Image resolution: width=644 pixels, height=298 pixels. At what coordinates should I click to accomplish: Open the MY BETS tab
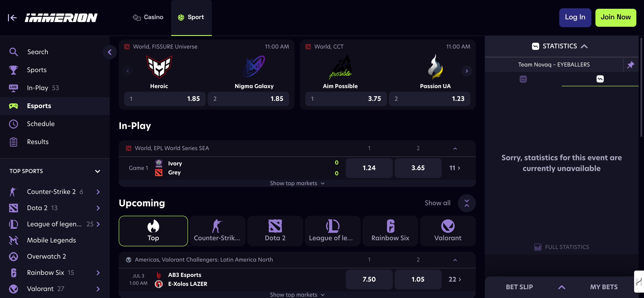(x=604, y=287)
